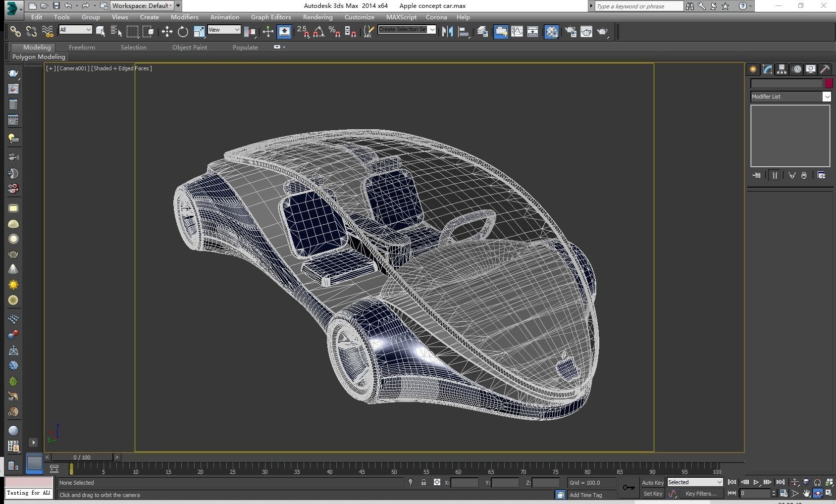Toggle Keyboard Shortcut Override

point(284,32)
